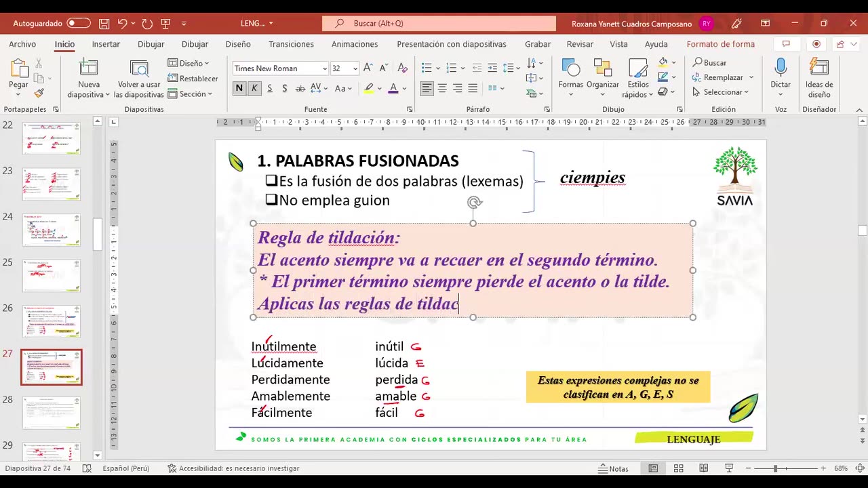868x488 pixels.
Task: Click the Redo arrow icon
Action: 147,23
